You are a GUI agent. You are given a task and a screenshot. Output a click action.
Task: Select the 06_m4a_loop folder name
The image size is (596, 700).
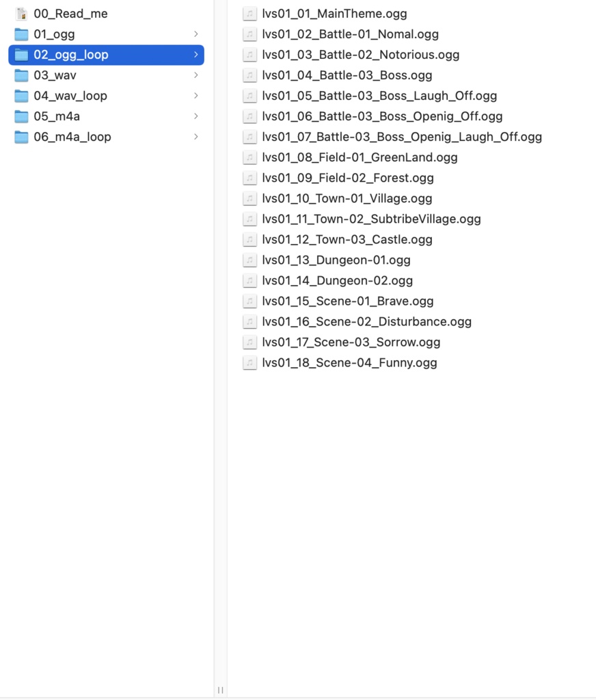pyautogui.click(x=72, y=137)
